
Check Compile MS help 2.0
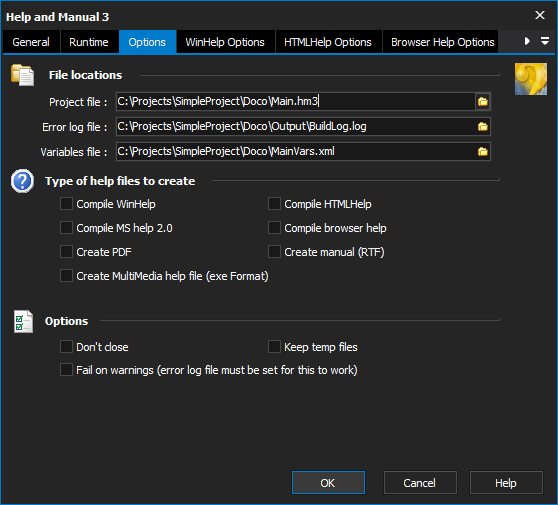click(66, 228)
